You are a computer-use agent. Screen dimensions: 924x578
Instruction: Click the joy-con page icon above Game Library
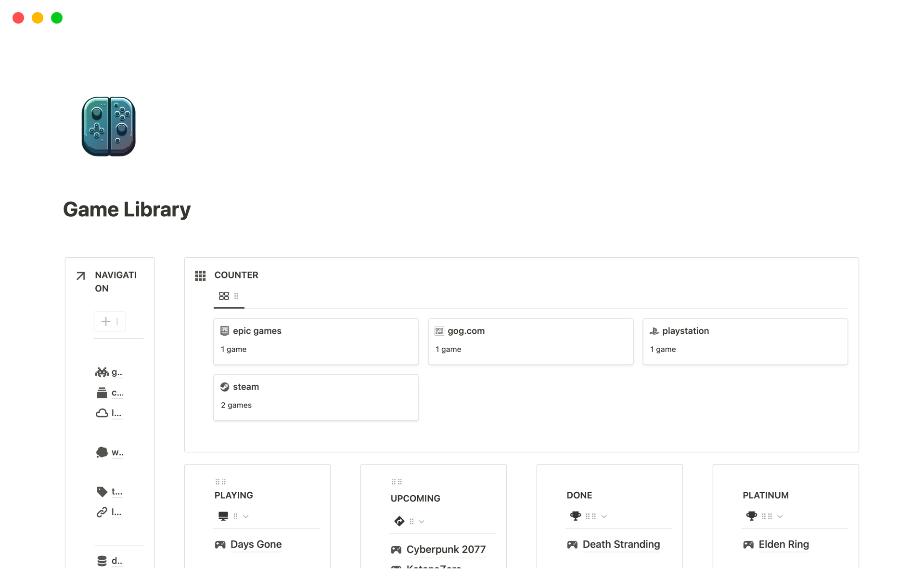click(x=108, y=126)
